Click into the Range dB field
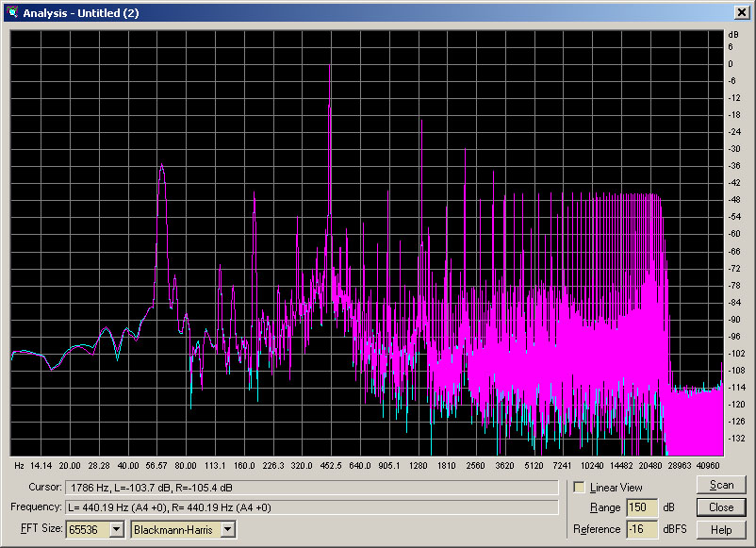The image size is (756, 548). coord(640,507)
